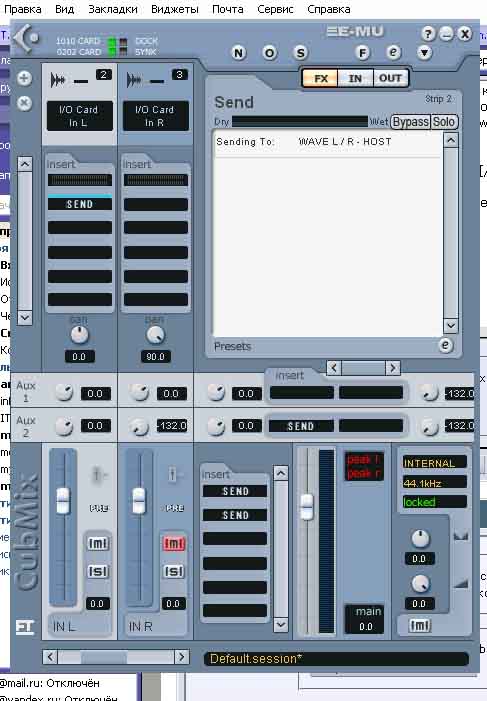
Task: Click pan knob on strip 2
Action: point(80,334)
